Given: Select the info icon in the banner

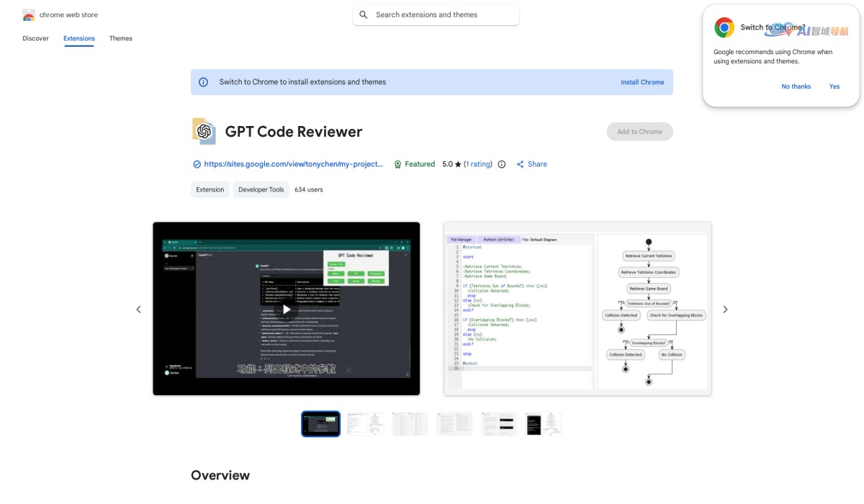Looking at the screenshot, I should pyautogui.click(x=203, y=82).
